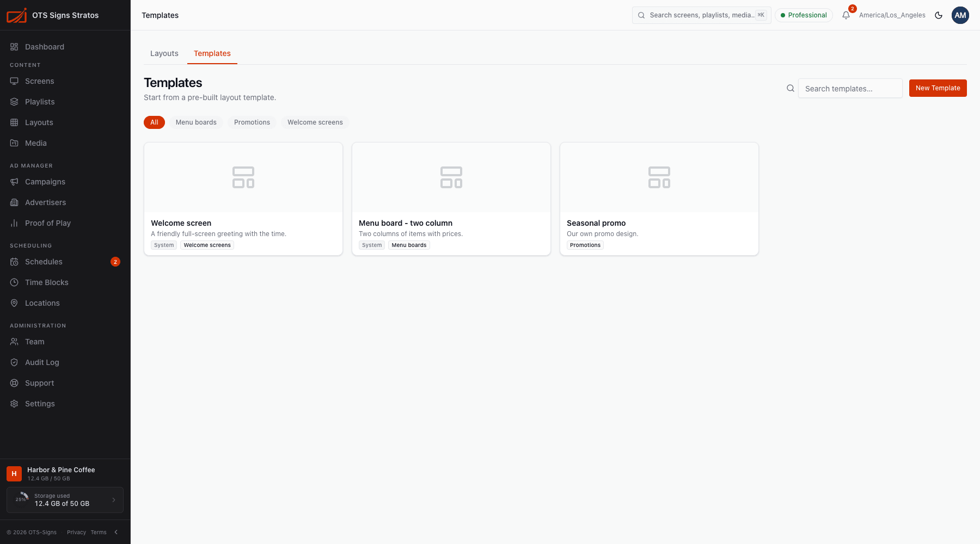Open the Privacy link

point(76,532)
